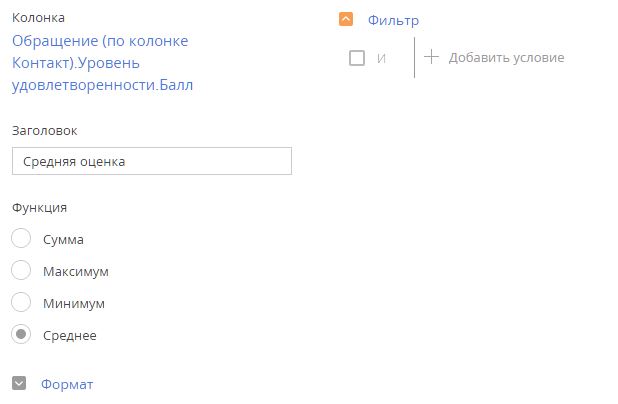
Task: Expand Формат using the gray arrow icon
Action: pyautogui.click(x=19, y=383)
